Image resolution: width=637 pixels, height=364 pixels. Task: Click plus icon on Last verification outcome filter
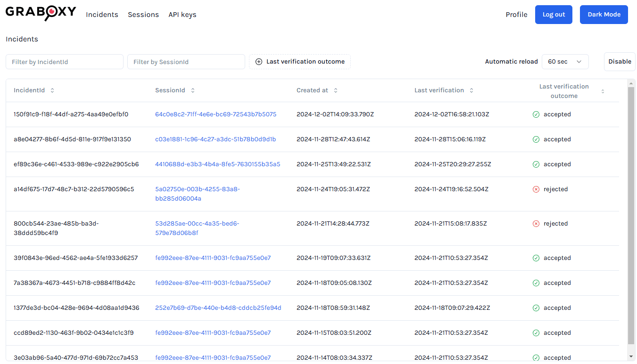click(258, 62)
